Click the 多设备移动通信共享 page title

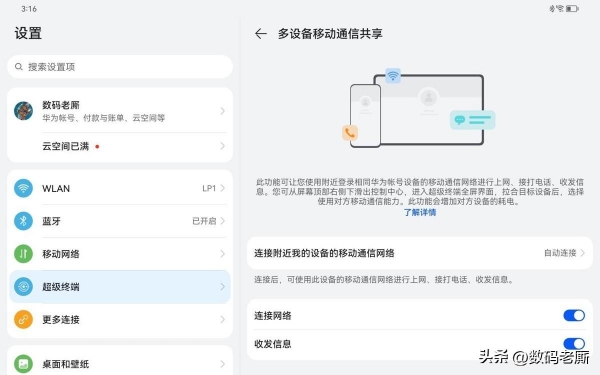pyautogui.click(x=330, y=34)
